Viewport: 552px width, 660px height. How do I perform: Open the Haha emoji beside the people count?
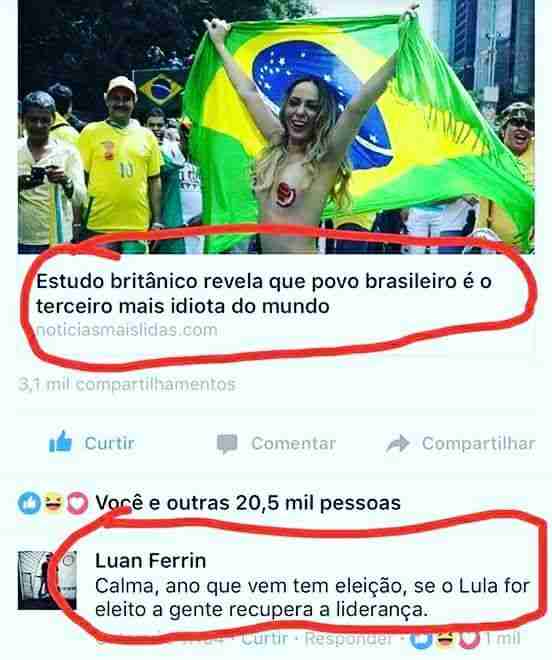point(53,503)
